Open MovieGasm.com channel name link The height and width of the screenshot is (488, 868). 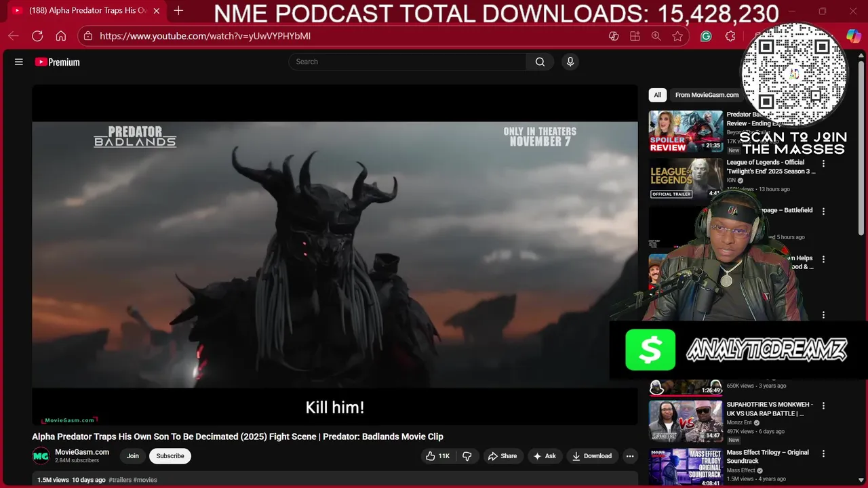tap(82, 452)
